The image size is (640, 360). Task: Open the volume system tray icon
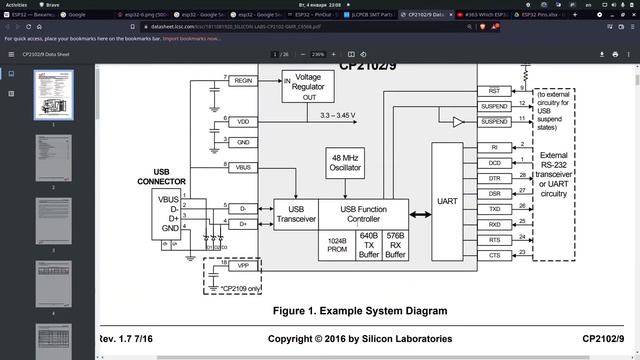(x=614, y=5)
